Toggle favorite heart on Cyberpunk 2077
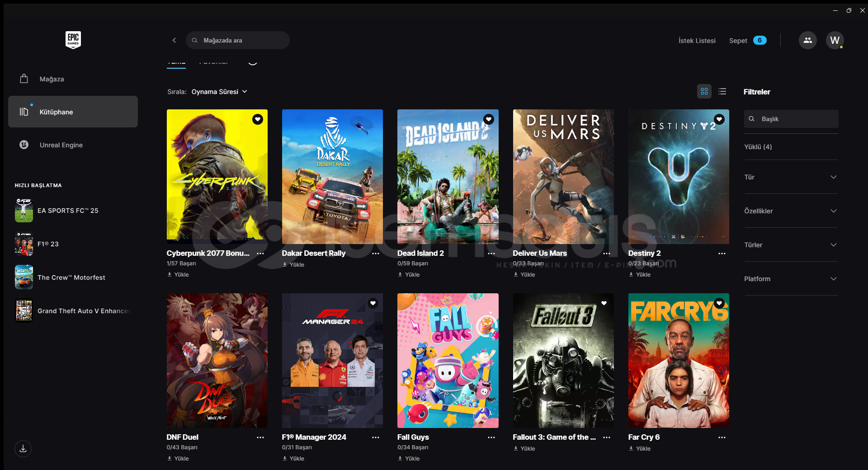This screenshot has width=868, height=470. (x=258, y=119)
